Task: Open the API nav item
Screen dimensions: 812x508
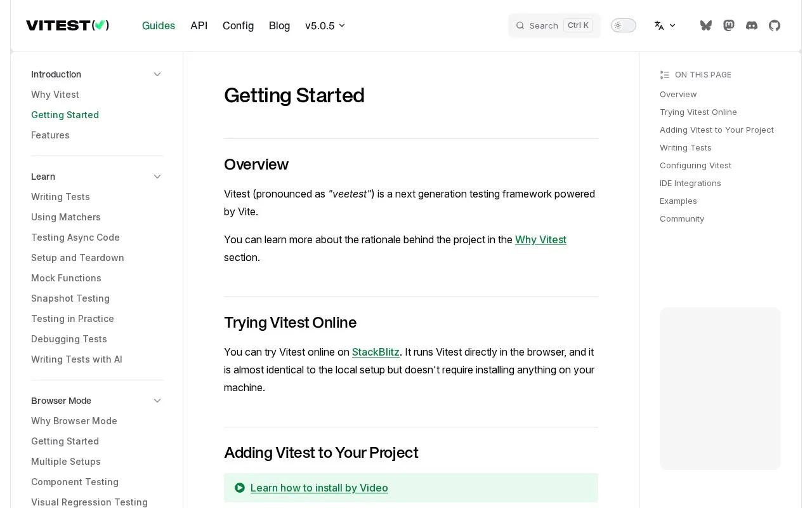Action: 199,25
